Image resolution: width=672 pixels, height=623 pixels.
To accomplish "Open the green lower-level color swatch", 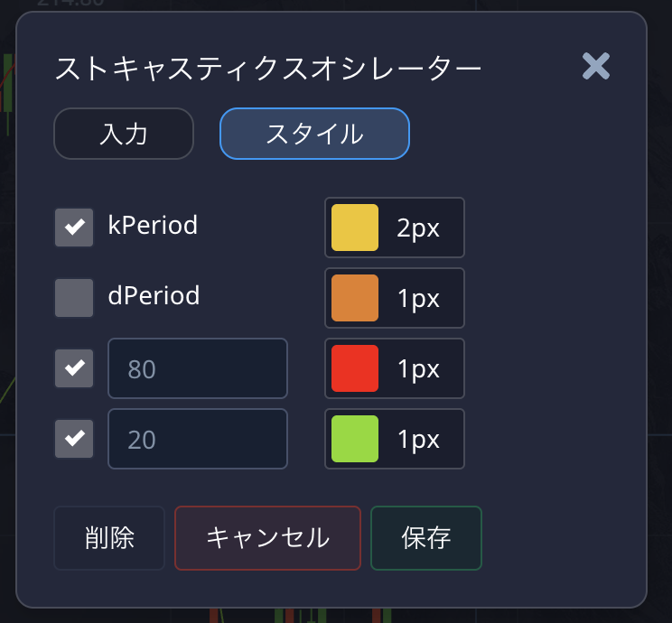I will click(x=355, y=439).
